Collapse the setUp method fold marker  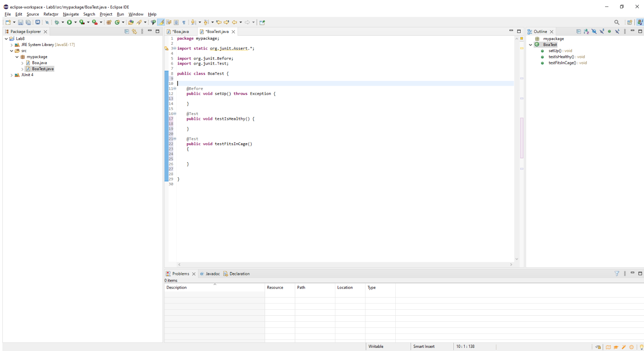pyautogui.click(x=175, y=88)
